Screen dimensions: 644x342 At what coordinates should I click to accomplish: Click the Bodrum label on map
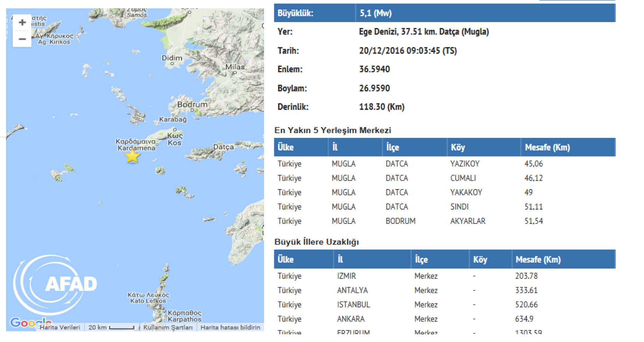point(192,105)
